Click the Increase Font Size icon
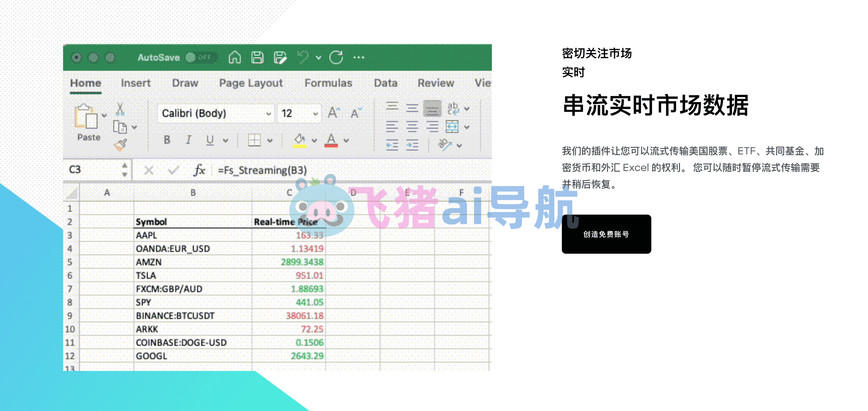The width and height of the screenshot is (868, 411). pos(334,112)
